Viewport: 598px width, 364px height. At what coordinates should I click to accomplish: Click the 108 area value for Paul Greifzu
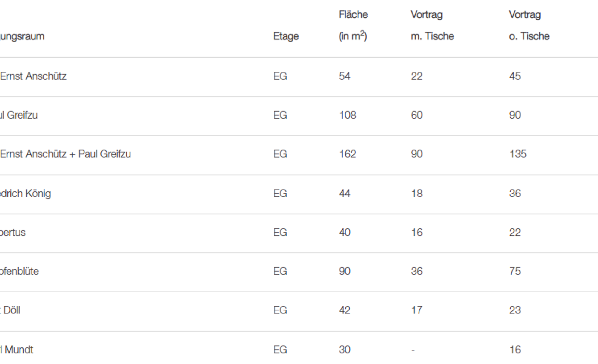pos(347,115)
